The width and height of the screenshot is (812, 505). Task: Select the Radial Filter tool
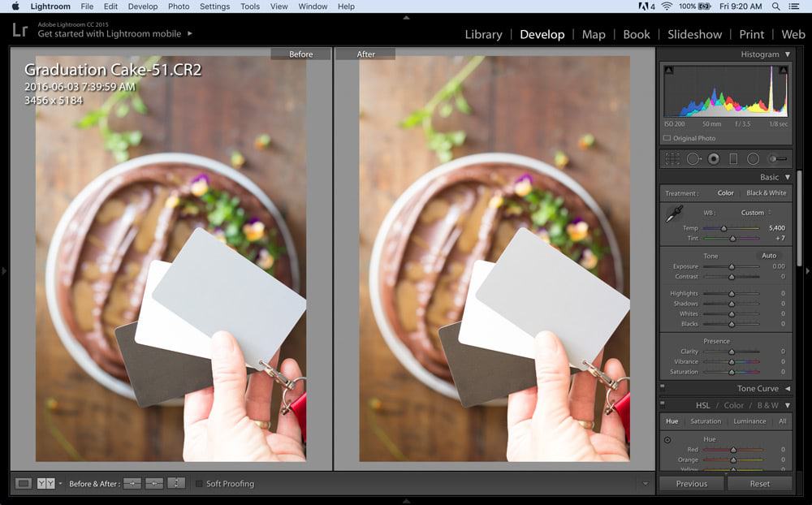(752, 158)
